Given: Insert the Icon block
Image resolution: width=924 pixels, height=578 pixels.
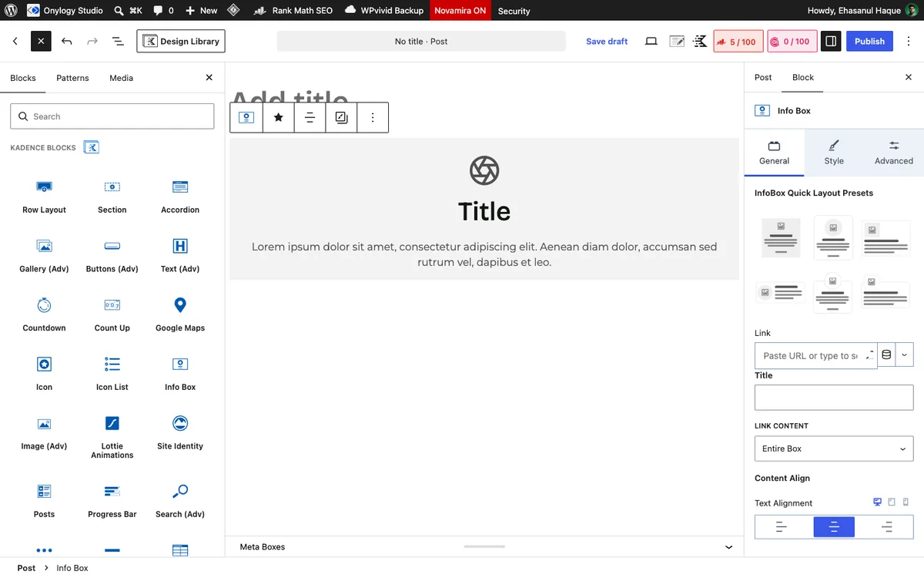Looking at the screenshot, I should [x=44, y=375].
